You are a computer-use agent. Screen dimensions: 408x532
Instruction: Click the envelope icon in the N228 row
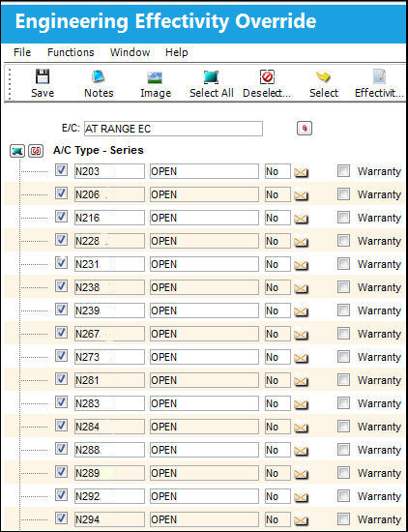pyautogui.click(x=301, y=242)
